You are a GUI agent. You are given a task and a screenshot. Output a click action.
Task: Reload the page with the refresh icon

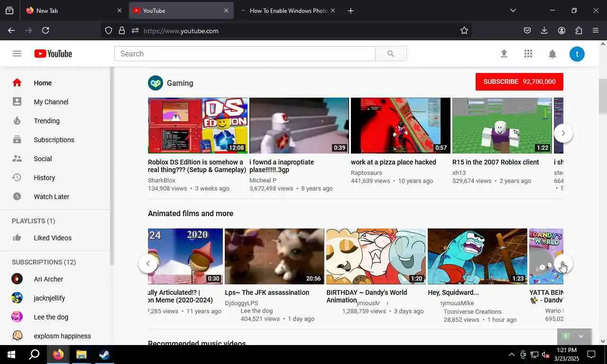[46, 30]
